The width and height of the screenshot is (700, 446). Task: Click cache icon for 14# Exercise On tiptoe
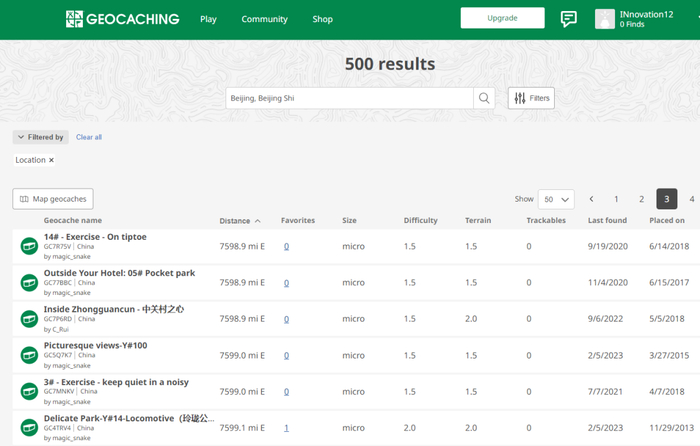(30, 246)
